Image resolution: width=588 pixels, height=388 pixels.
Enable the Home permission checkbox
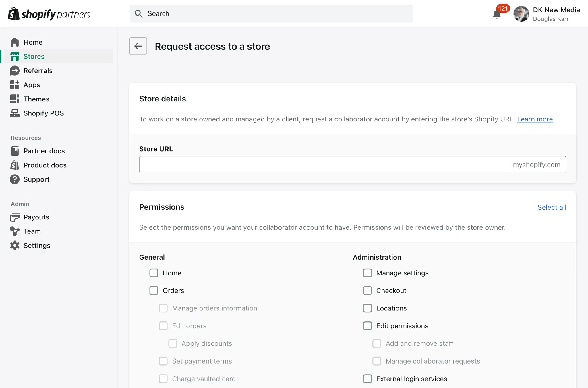[x=154, y=273]
